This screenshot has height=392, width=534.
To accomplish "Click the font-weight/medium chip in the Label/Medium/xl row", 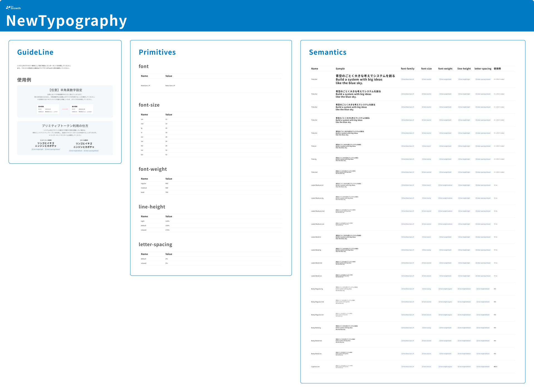I will 445,185.
